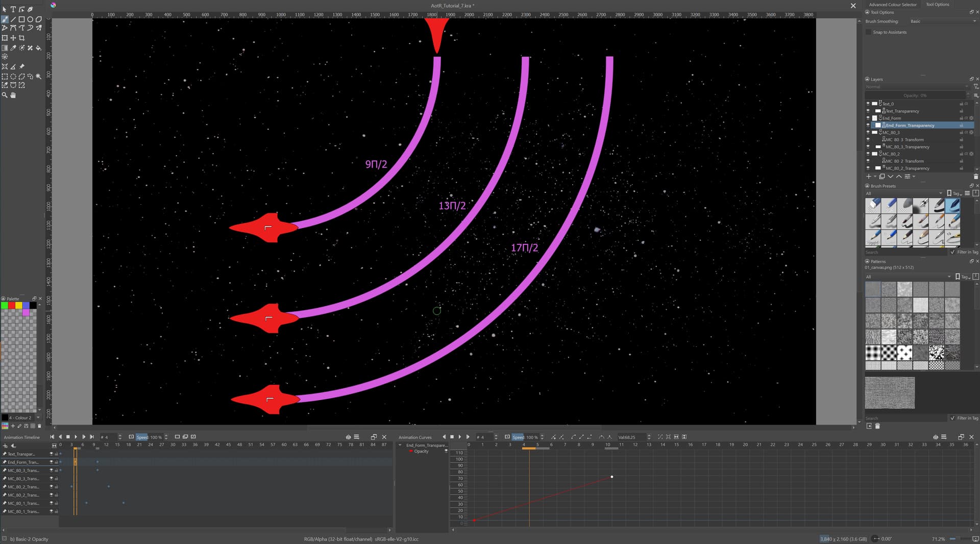Viewport: 980px width, 544px height.
Task: Toggle Text_Transpar track visibility in timeline
Action: (x=51, y=454)
